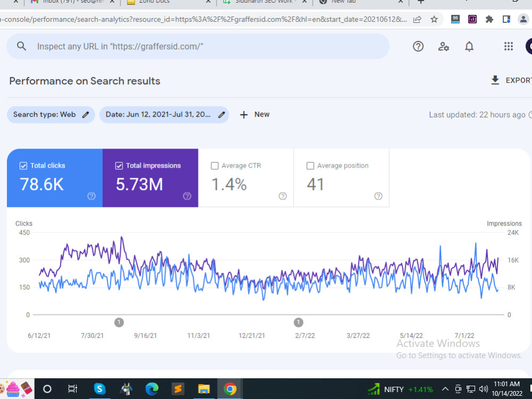Toggle the Total clicks checkbox
This screenshot has height=399, width=532.
pos(23,165)
